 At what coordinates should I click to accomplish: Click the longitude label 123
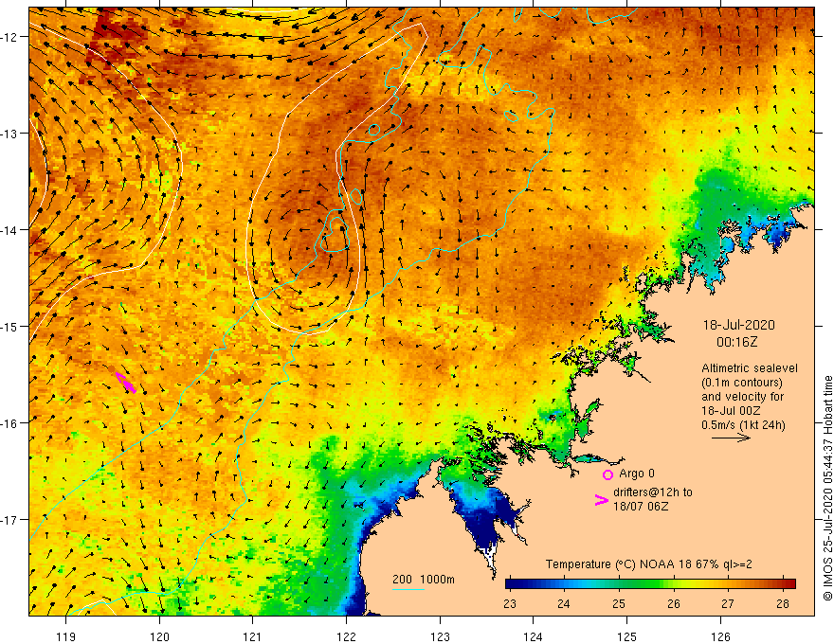coord(440,636)
